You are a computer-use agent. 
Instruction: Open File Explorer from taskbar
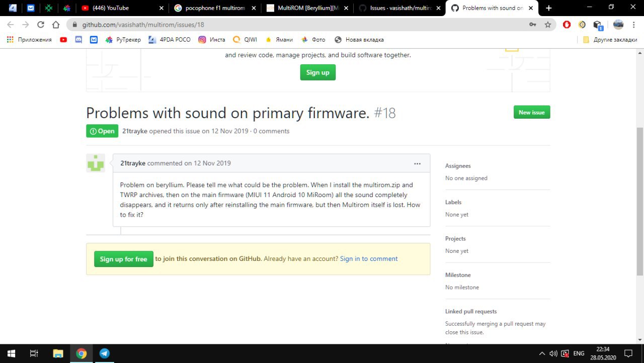[58, 353]
